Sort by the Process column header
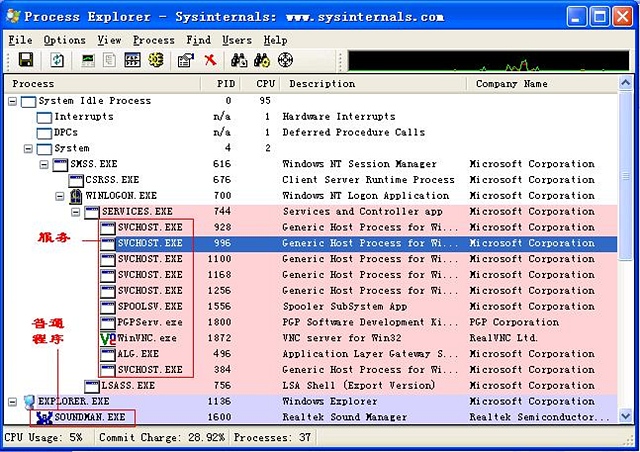This screenshot has width=640, height=452. click(x=102, y=84)
